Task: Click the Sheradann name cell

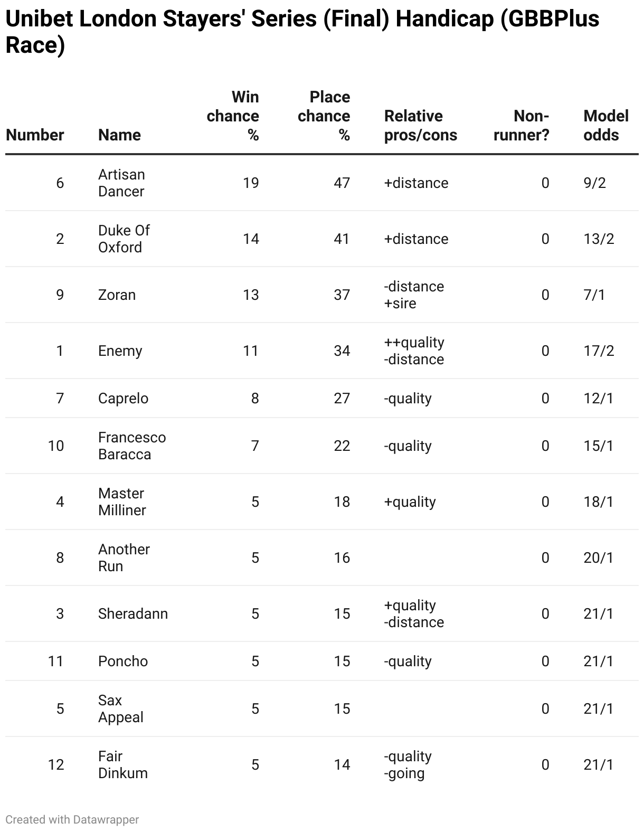Action: pos(133,613)
